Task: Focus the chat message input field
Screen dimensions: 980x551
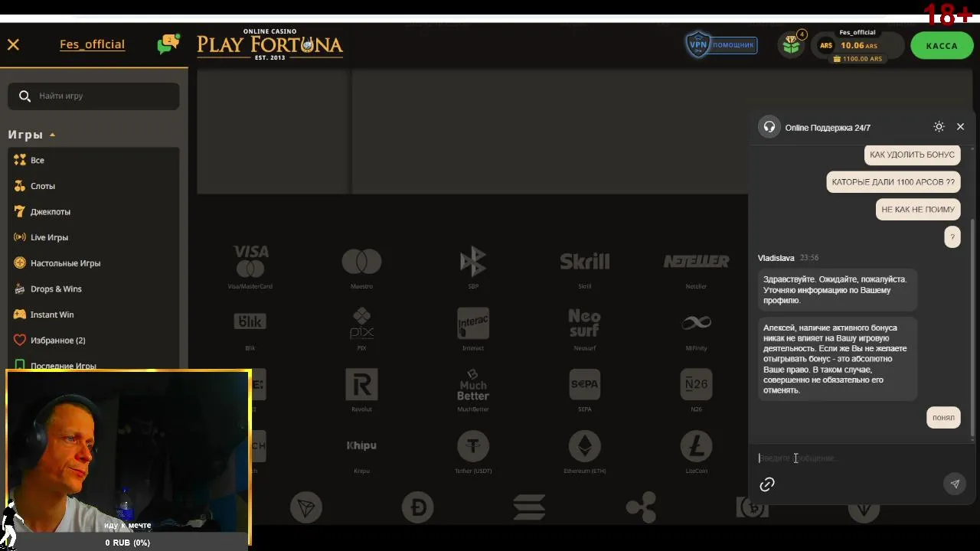Action: 850,458
